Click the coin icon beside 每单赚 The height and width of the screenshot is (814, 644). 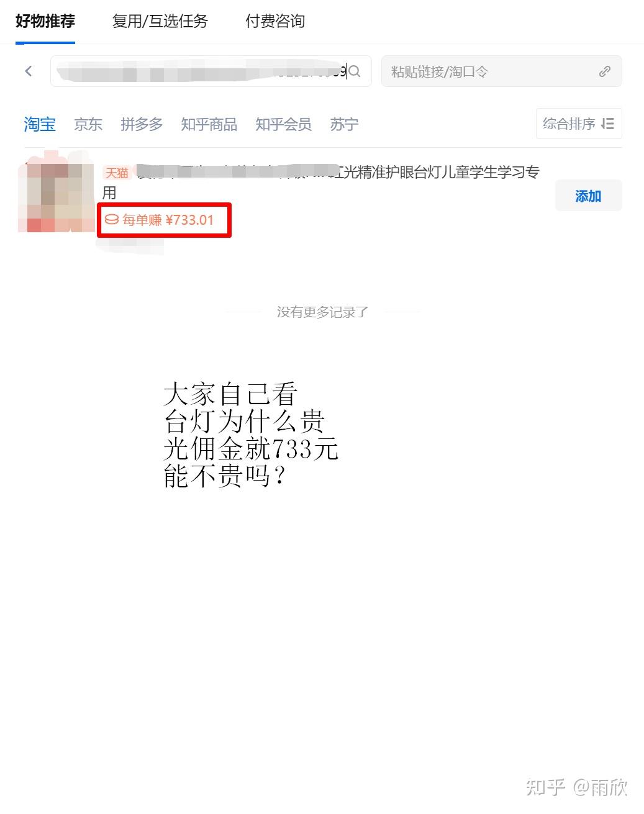coord(112,219)
